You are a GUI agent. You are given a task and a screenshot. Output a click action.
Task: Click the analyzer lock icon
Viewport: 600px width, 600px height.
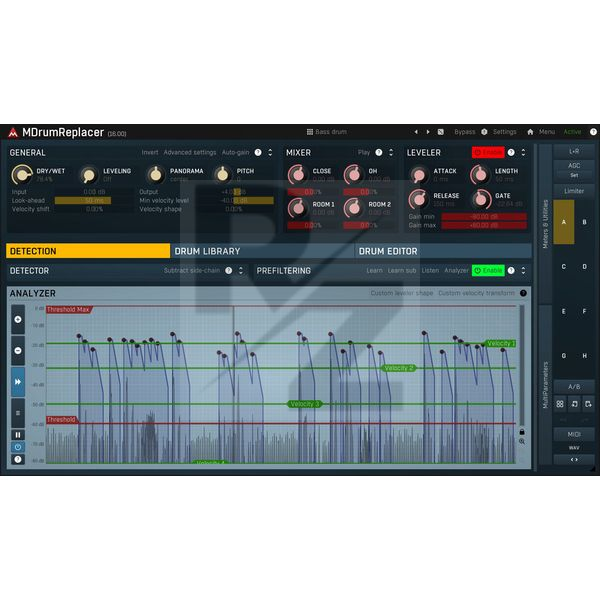(x=521, y=431)
